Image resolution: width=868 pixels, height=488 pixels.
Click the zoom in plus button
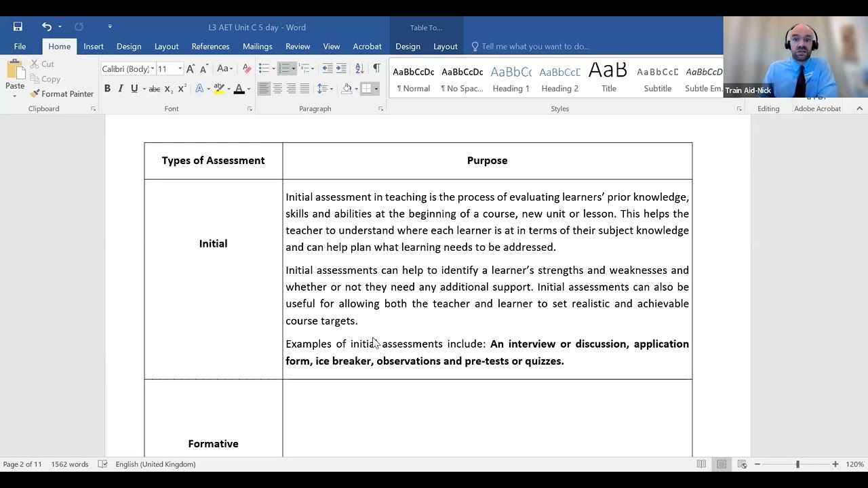tap(835, 464)
